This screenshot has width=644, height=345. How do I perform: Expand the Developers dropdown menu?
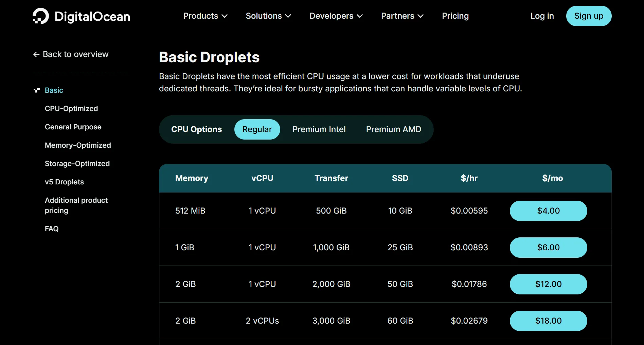336,16
